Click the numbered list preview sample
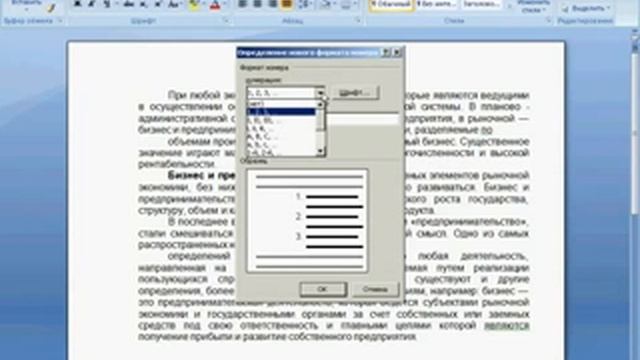Image resolution: width=640 pixels, height=360 pixels. point(307,221)
